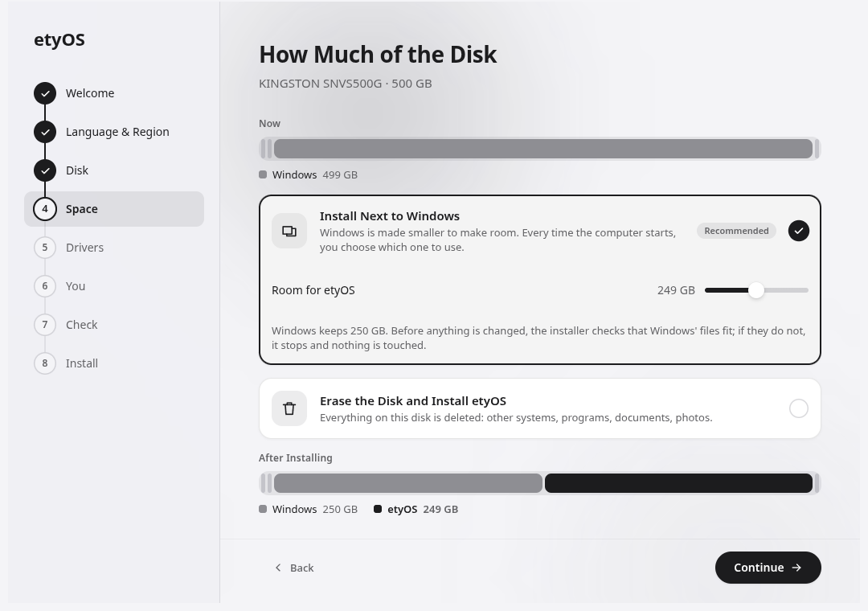Click the step 4 number circle
Viewport: 868px width, 611px height.
pyautogui.click(x=45, y=209)
